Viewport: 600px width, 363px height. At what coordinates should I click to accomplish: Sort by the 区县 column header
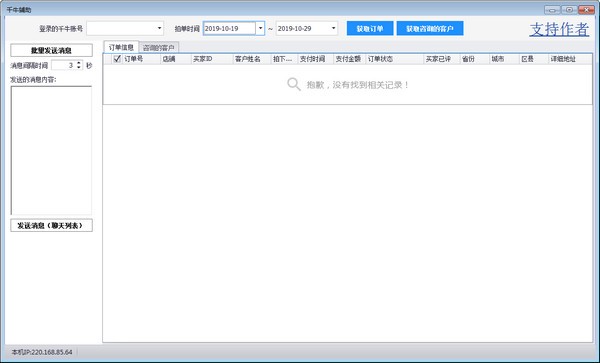[534, 59]
